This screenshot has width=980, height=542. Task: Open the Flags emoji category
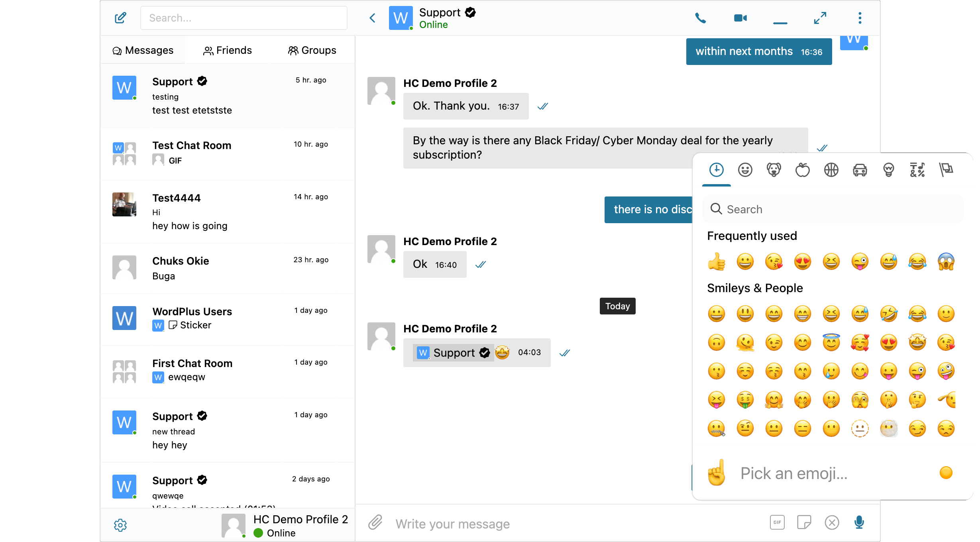947,169
